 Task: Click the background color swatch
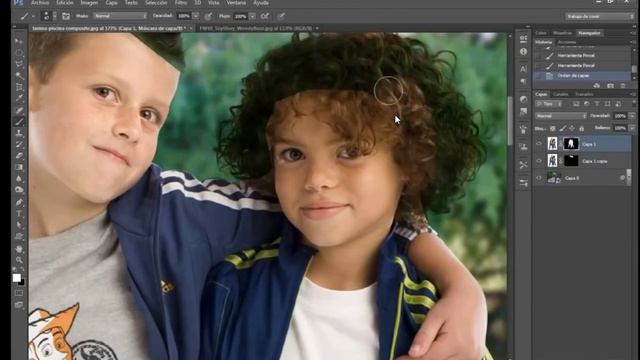point(22,282)
